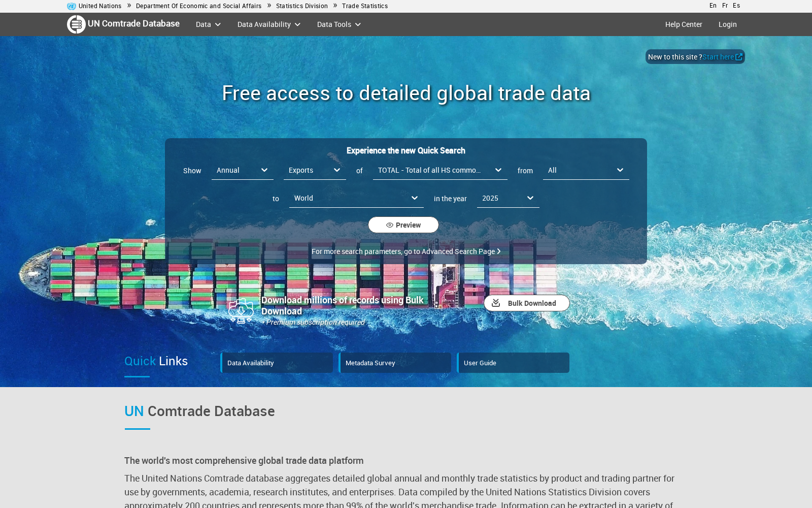Open the Metadata Survey quick link
Screen dimensions: 812x508
click(x=395, y=363)
